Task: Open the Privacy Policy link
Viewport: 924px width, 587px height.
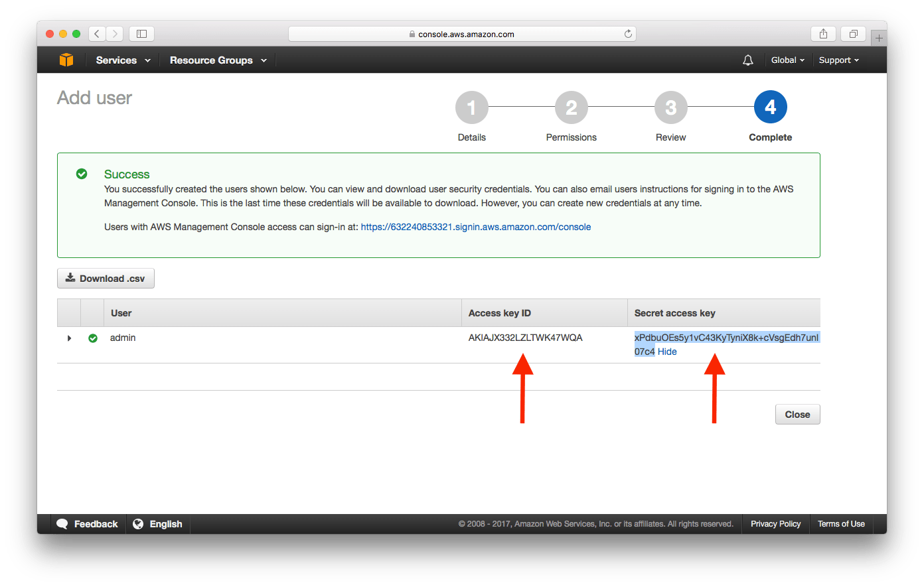Action: [776, 524]
